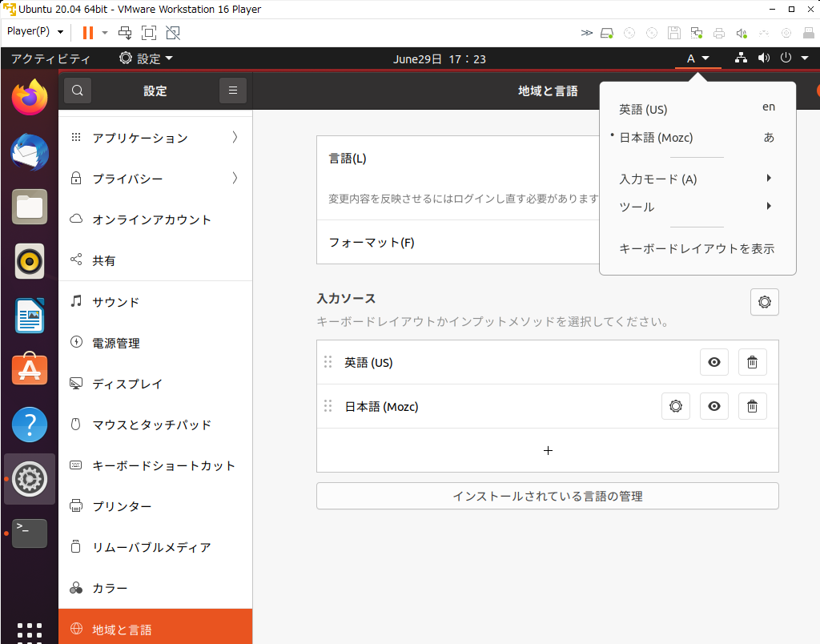820x644 pixels.
Task: Open リムーバブルメディア settings
Action: (155, 547)
